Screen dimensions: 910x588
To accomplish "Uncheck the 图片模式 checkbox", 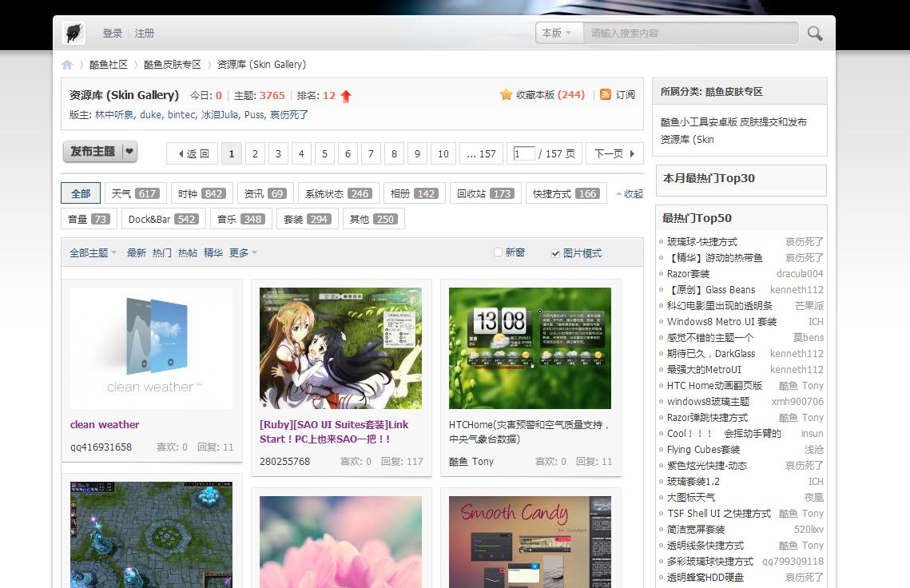I will coord(555,253).
